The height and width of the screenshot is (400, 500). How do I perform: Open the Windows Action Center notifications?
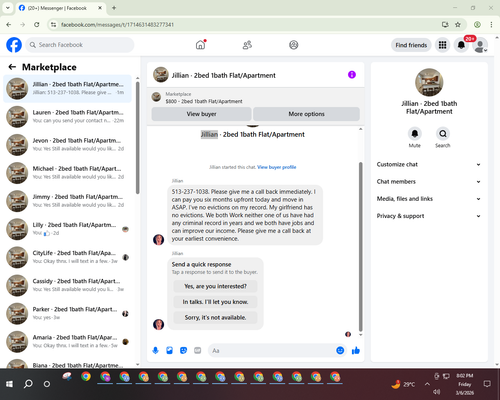(487, 384)
